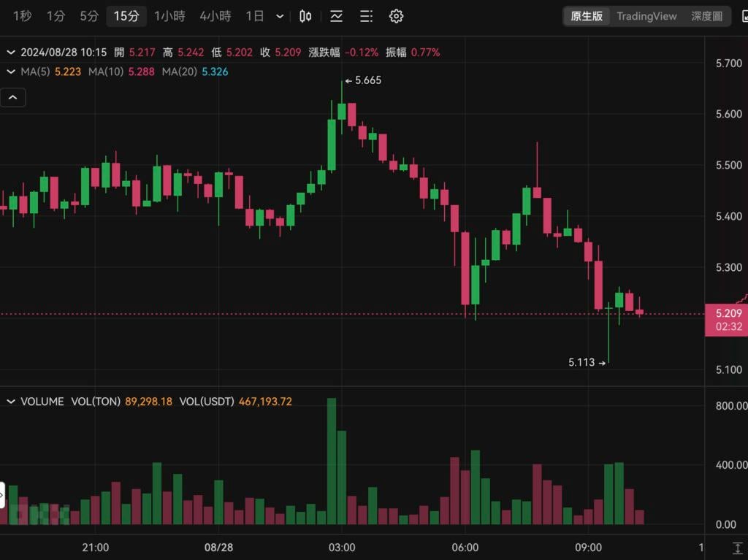Open chart settings gear icon
748x560 pixels.
[396, 16]
